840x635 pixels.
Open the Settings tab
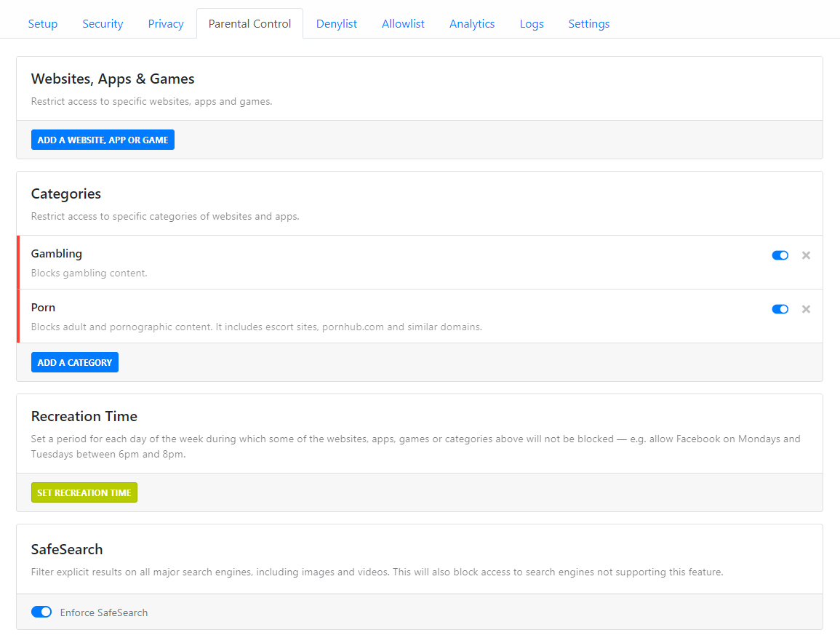pos(589,24)
